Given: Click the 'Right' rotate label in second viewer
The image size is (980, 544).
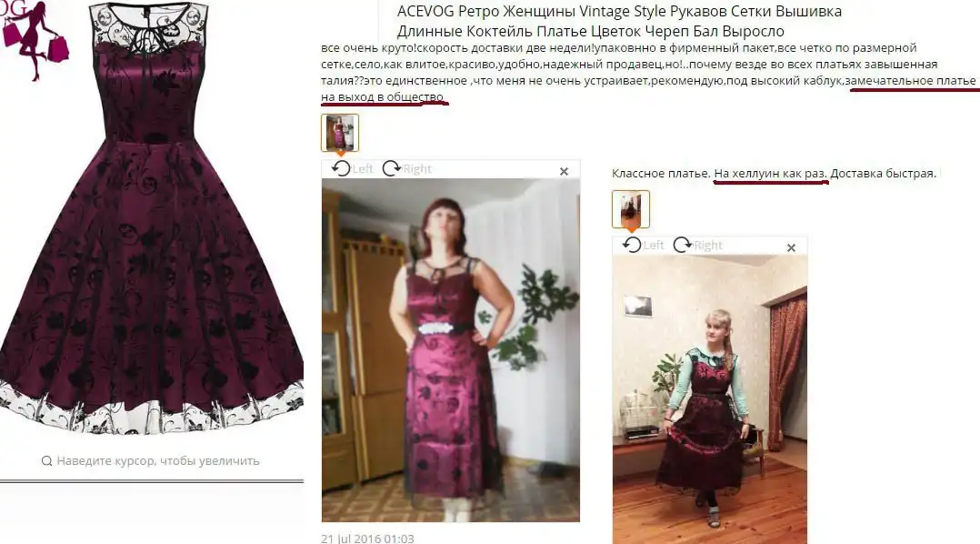Looking at the screenshot, I should pos(708,245).
